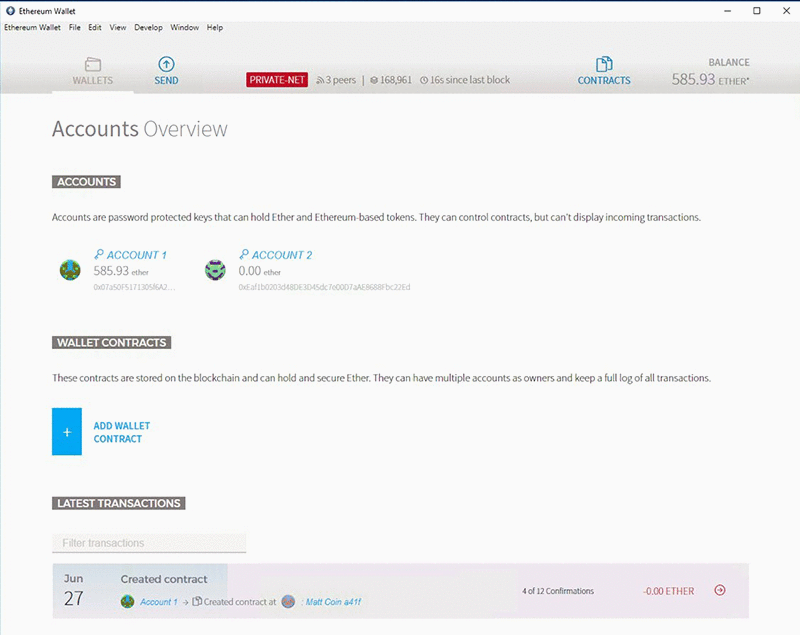Click the 585.93 ETHER balance total

(x=710, y=80)
